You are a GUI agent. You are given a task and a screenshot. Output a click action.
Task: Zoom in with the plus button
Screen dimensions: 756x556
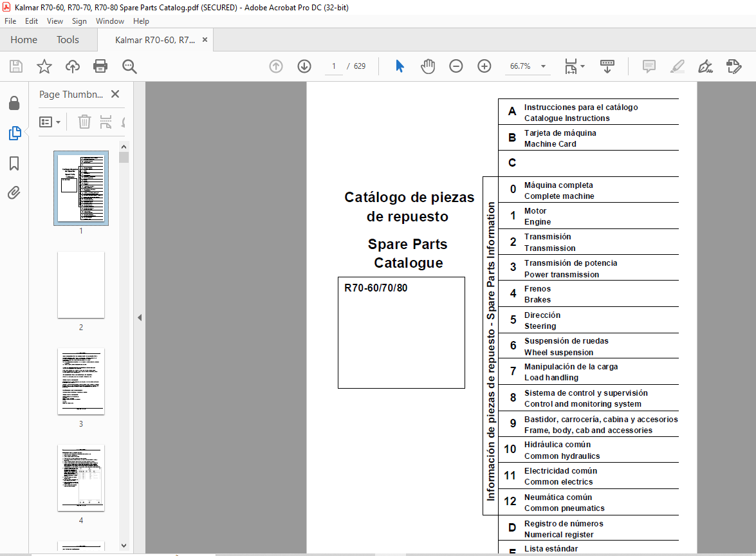click(484, 66)
